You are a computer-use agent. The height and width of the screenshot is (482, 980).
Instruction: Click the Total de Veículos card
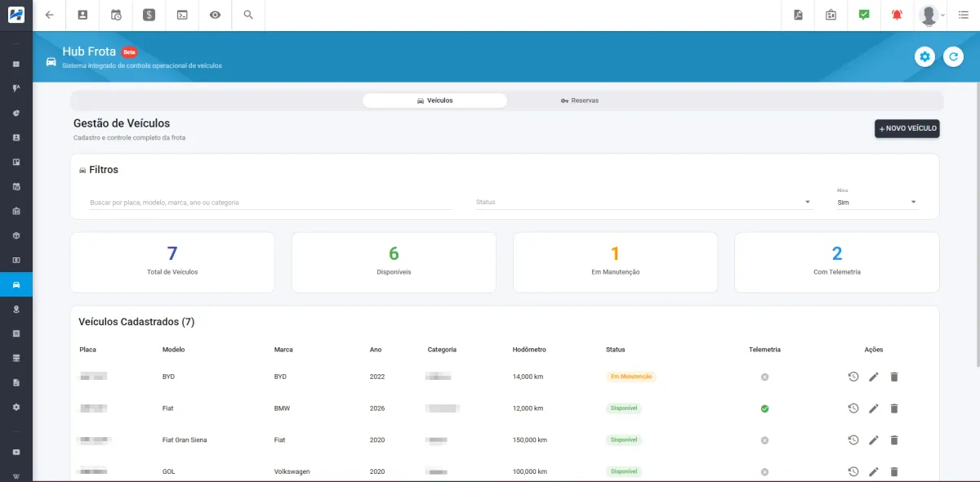(172, 262)
